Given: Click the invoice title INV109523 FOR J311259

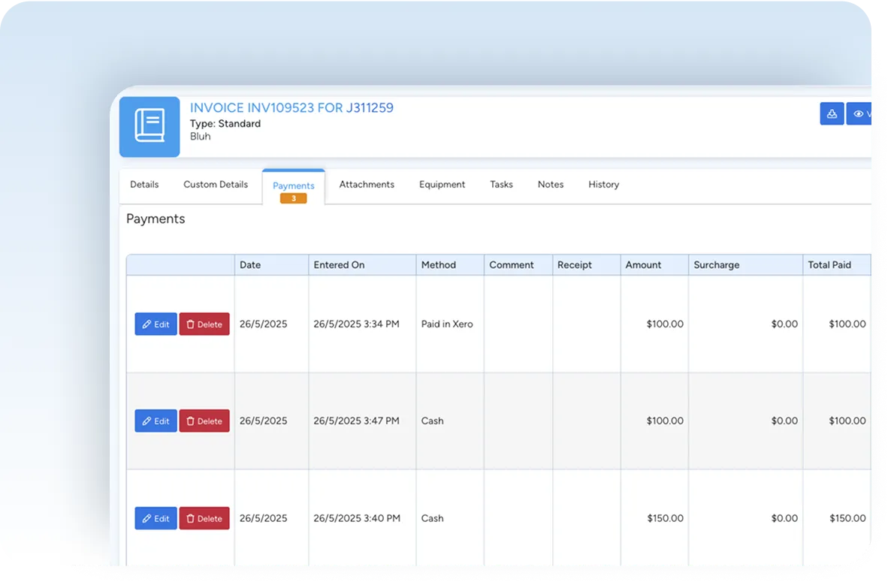Looking at the screenshot, I should click(x=291, y=107).
